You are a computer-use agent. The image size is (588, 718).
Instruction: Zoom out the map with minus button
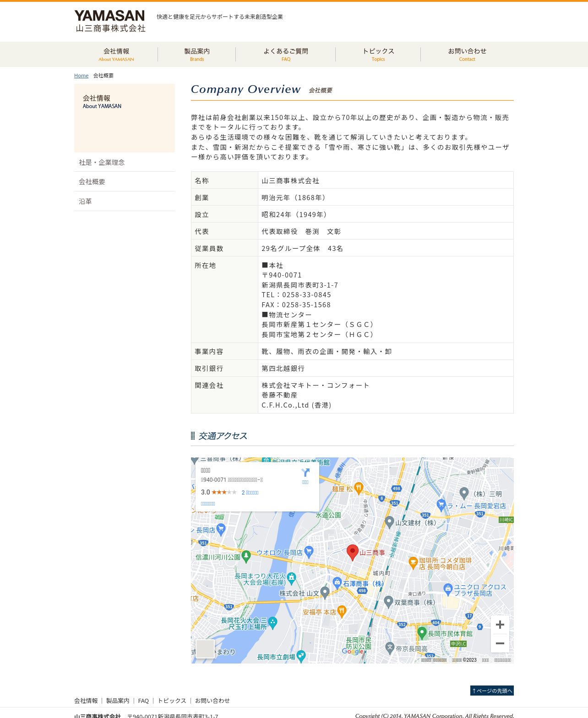pos(500,643)
